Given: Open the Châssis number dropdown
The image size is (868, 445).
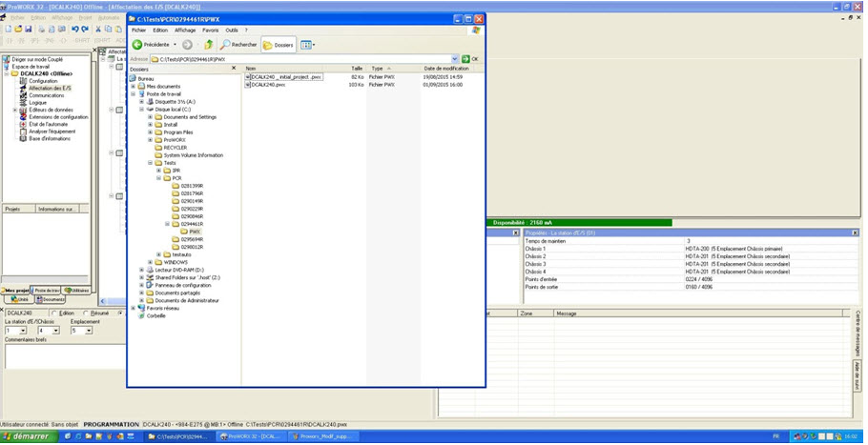Looking at the screenshot, I should coord(55,331).
